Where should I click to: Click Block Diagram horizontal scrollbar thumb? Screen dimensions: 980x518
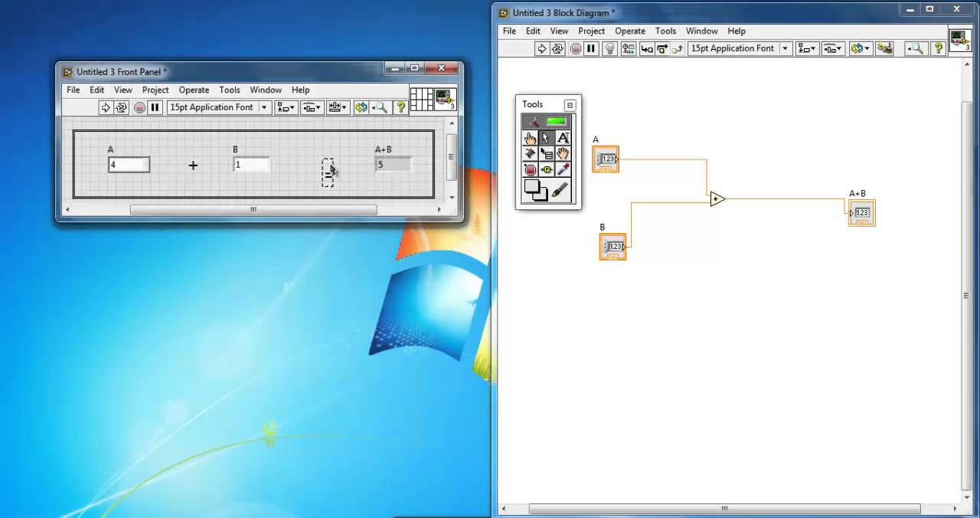pos(724,509)
